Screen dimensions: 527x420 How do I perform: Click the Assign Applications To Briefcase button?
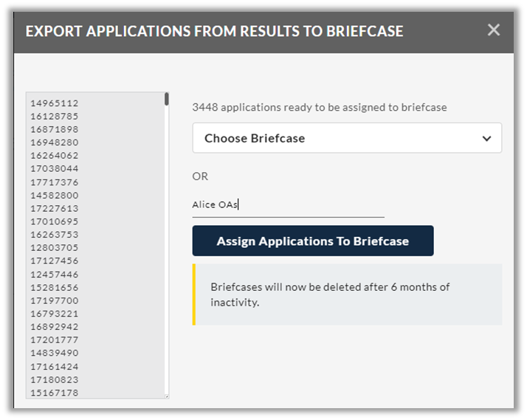(312, 241)
